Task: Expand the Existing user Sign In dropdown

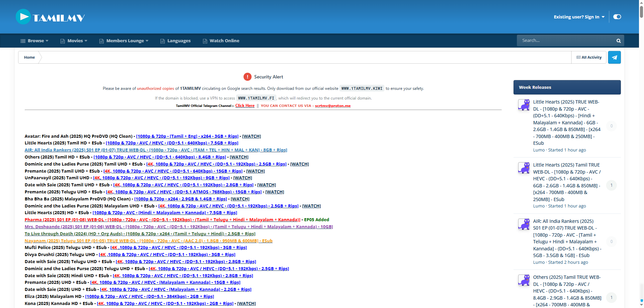Action: pos(579,16)
